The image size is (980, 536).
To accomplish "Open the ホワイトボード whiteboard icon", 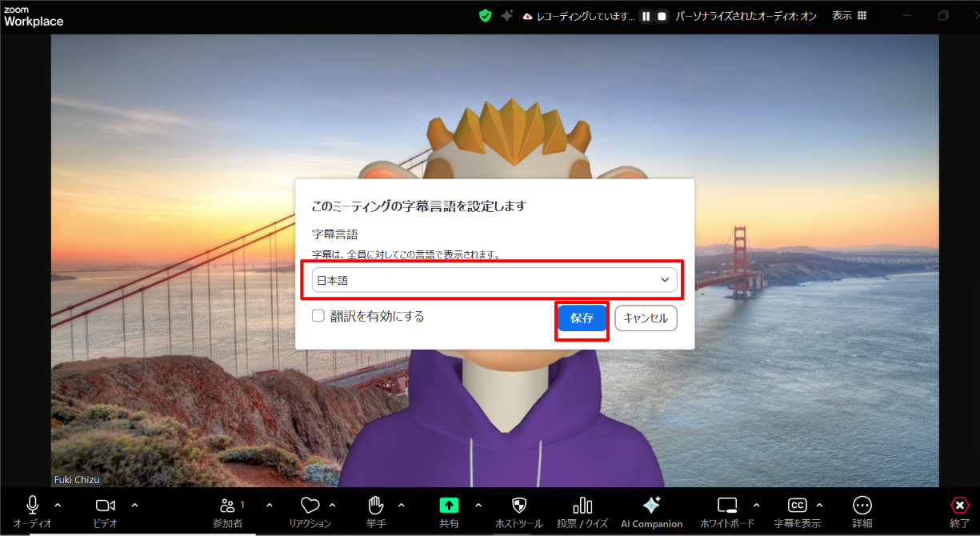I will (x=727, y=506).
